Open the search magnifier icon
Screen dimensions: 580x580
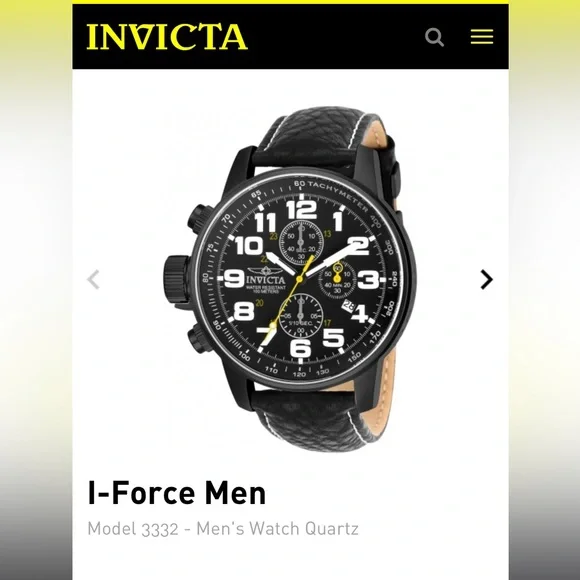(x=434, y=37)
